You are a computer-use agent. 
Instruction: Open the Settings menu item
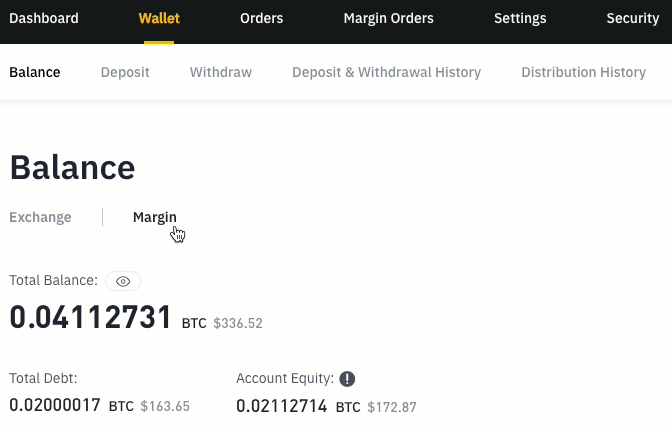(x=520, y=18)
